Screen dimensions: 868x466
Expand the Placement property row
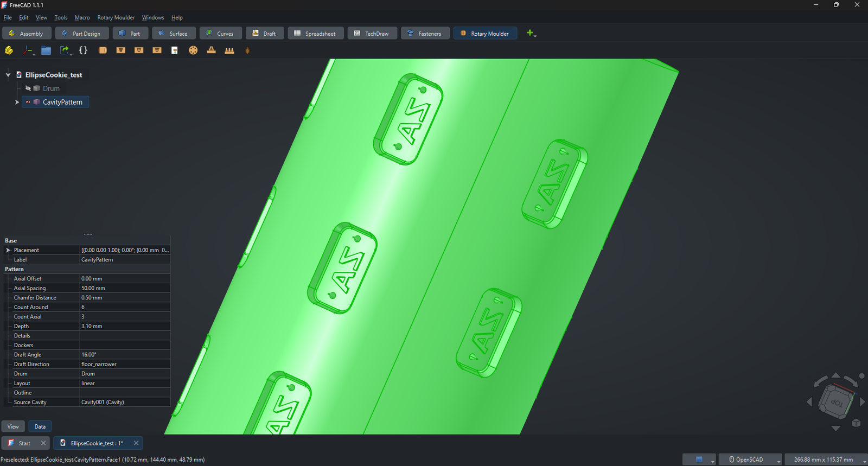tap(8, 250)
